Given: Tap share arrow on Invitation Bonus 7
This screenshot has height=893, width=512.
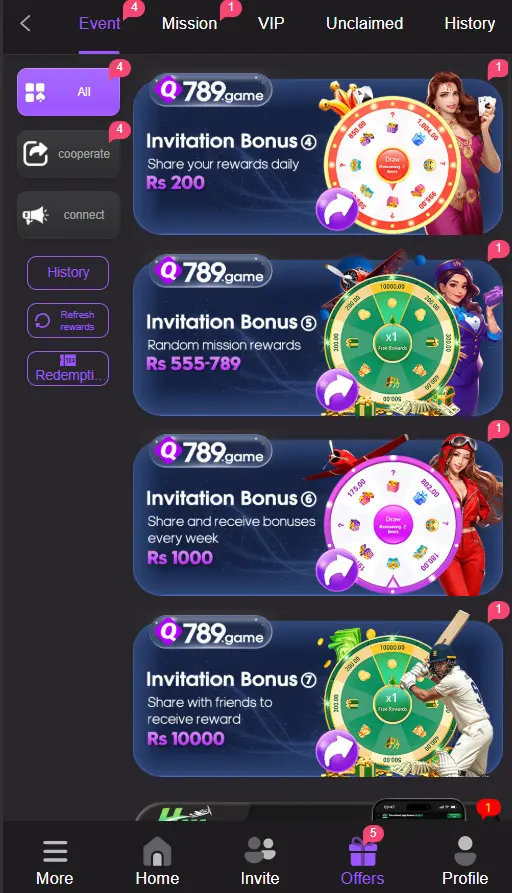Looking at the screenshot, I should tap(337, 751).
